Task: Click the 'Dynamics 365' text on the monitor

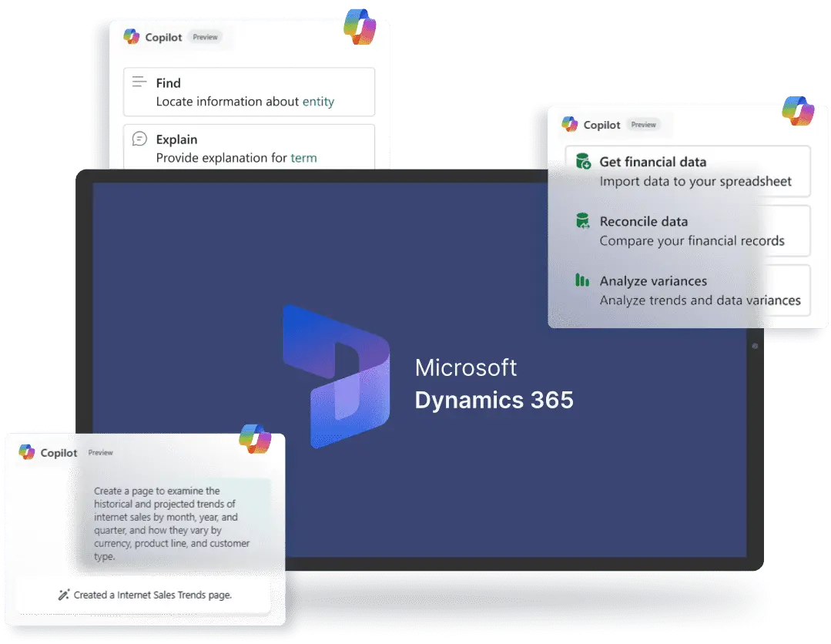Action: [494, 400]
